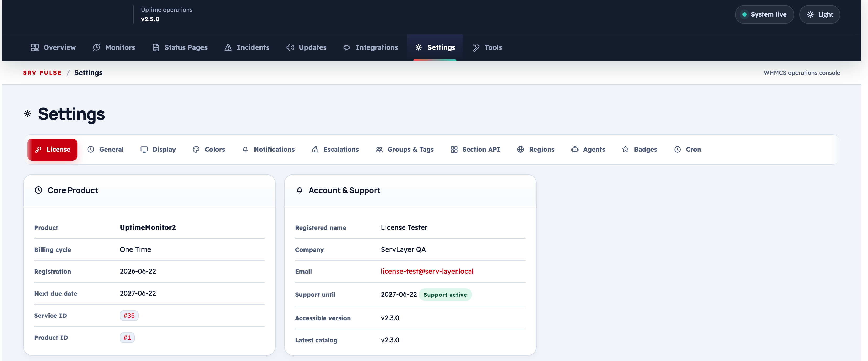Click the Updates megaphone icon
The image size is (868, 361).
(290, 47)
